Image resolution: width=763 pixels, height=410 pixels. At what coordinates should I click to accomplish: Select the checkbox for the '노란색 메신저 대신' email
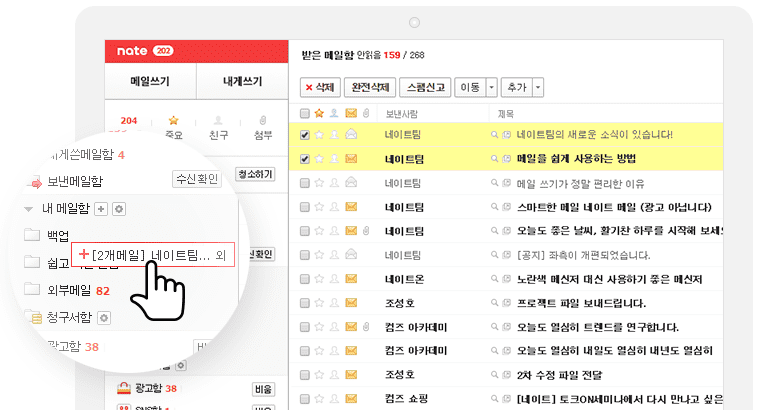pos(305,279)
